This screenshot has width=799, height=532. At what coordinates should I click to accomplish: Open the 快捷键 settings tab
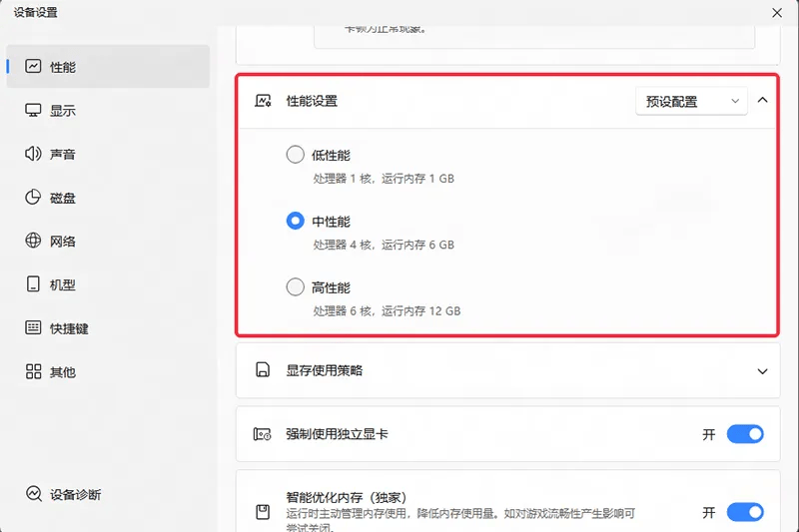point(68,328)
